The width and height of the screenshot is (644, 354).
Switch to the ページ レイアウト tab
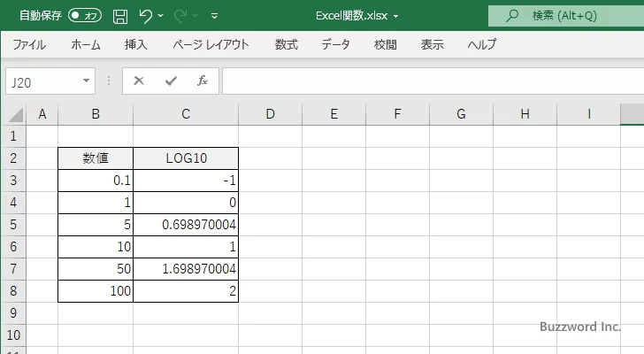(211, 44)
